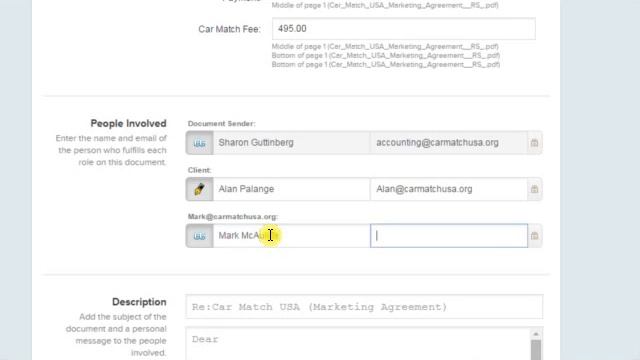The image size is (640, 360).
Task: Click lock icon in Mark McA row
Action: click(534, 236)
